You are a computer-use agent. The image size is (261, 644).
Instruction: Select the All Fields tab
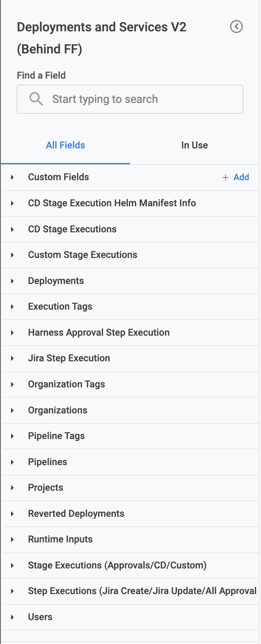(65, 145)
